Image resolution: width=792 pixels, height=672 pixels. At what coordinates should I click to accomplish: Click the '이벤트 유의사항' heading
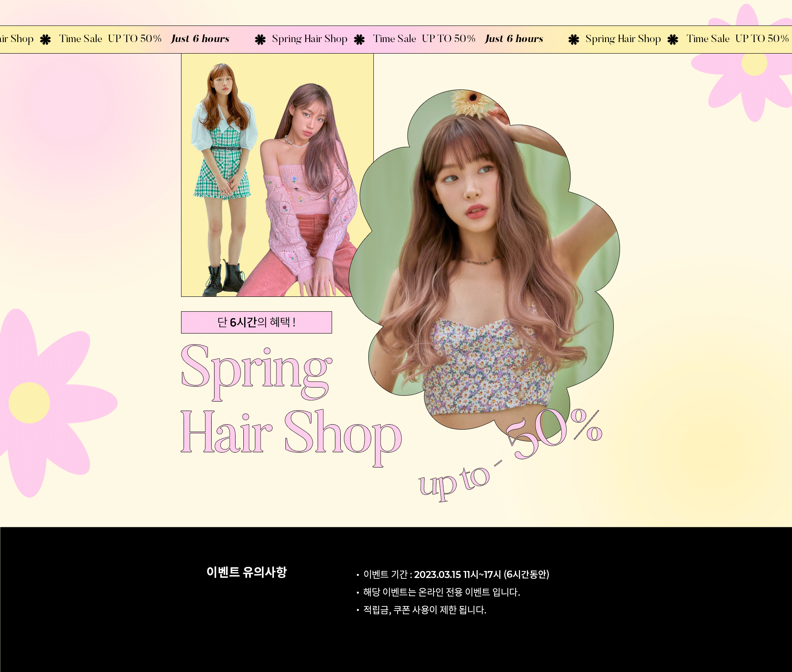tap(247, 572)
